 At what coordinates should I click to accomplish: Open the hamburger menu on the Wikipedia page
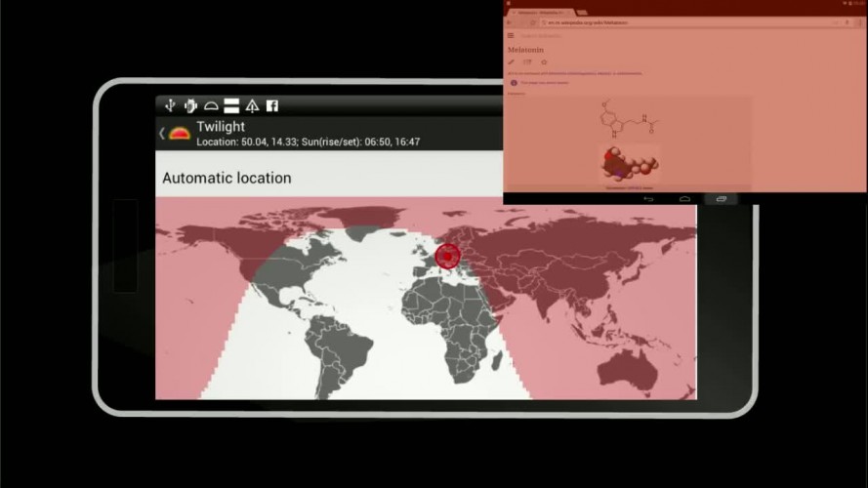[511, 35]
